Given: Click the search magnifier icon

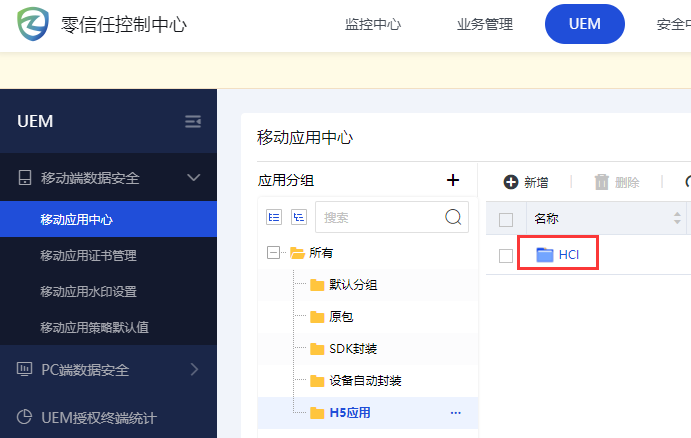Looking at the screenshot, I should click(453, 217).
